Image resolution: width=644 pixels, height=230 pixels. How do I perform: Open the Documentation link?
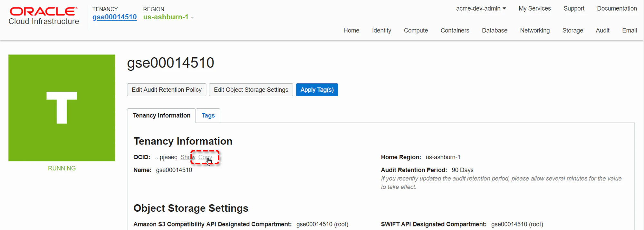617,9
